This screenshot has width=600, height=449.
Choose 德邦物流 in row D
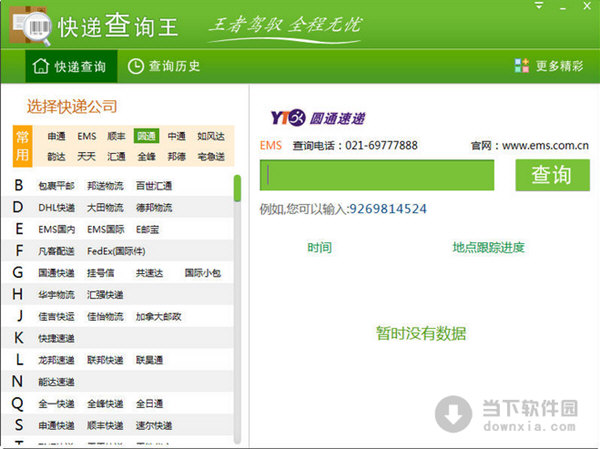pyautogui.click(x=154, y=208)
